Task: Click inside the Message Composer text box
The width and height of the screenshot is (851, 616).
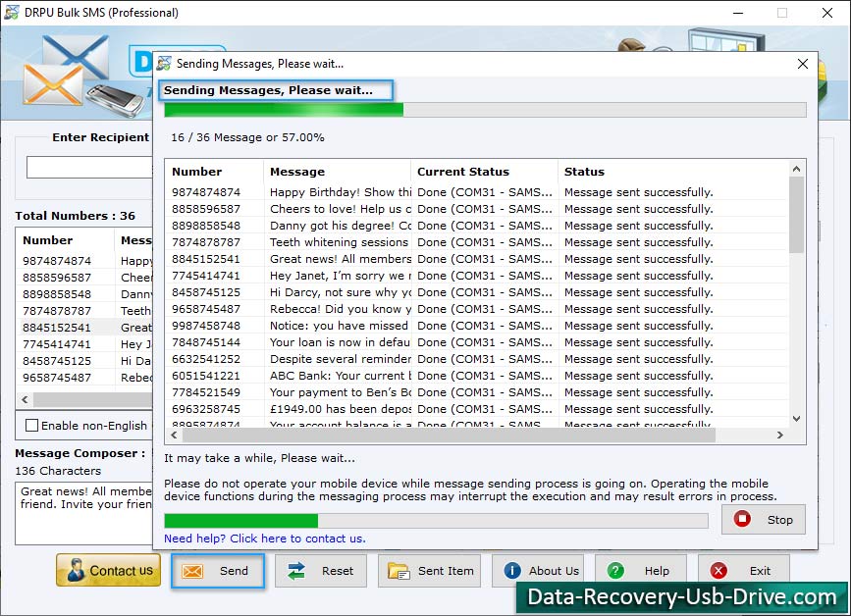Action: click(84, 514)
